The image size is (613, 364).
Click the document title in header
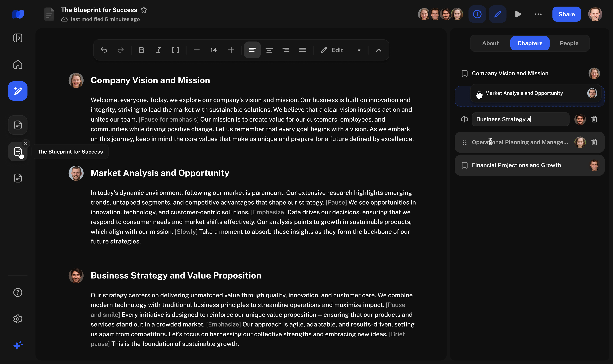[x=99, y=10]
